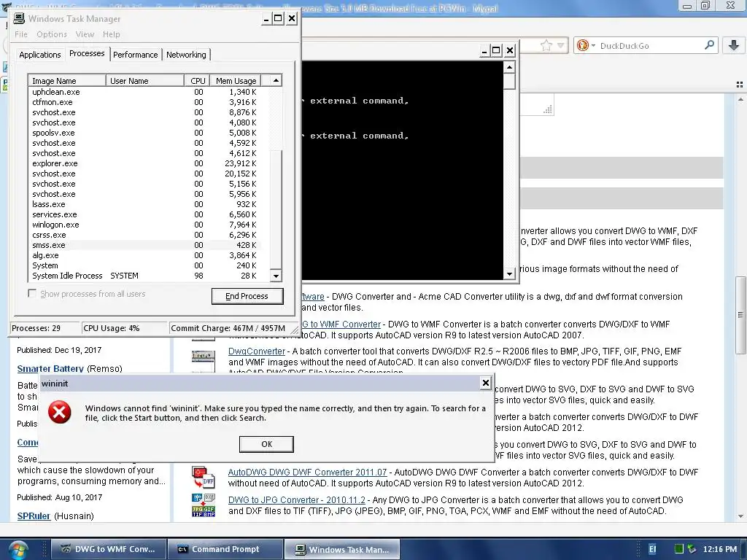
Task: Sort processes by CPU column
Action: tap(197, 80)
